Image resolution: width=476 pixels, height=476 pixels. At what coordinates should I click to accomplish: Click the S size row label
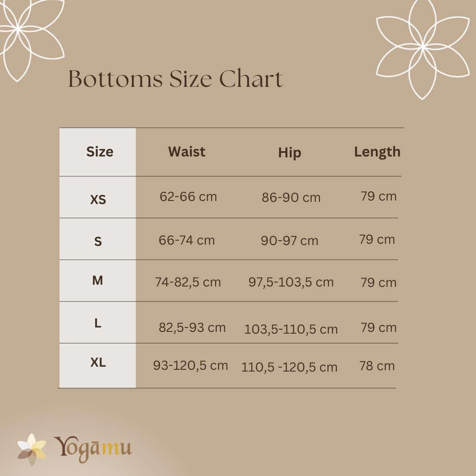[98, 242]
